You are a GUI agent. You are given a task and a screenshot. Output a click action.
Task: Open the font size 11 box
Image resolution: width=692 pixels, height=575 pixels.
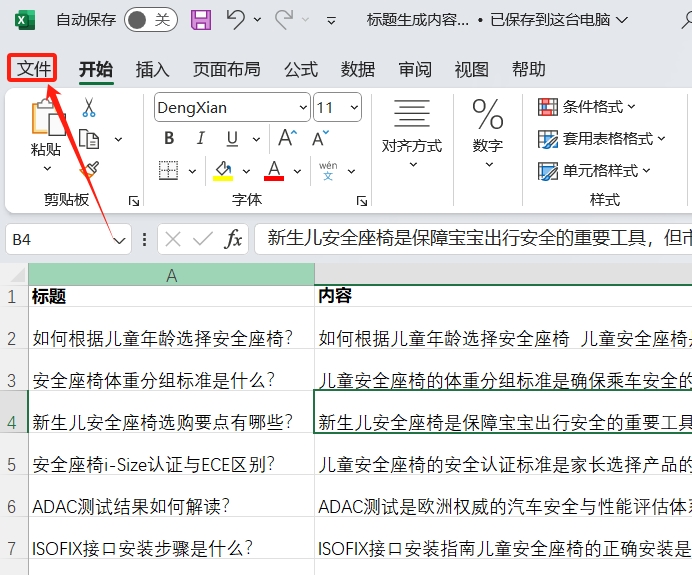[338, 107]
